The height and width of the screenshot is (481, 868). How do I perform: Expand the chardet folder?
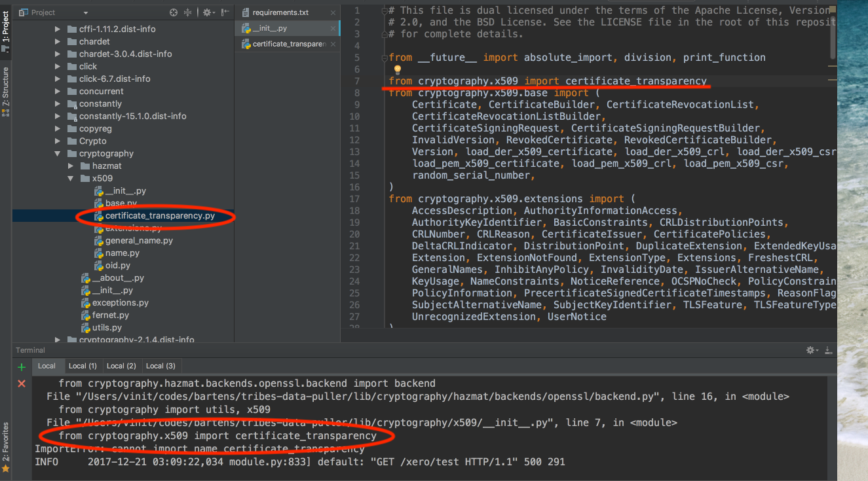tap(58, 41)
